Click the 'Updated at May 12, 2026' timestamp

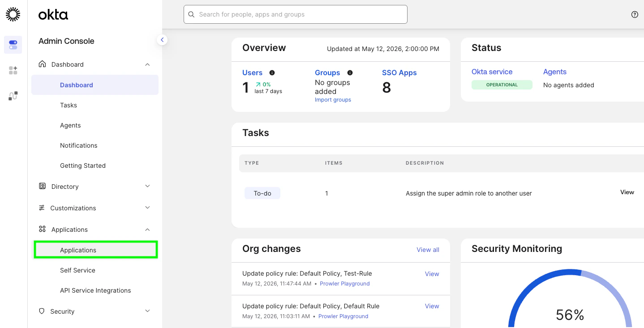(383, 49)
